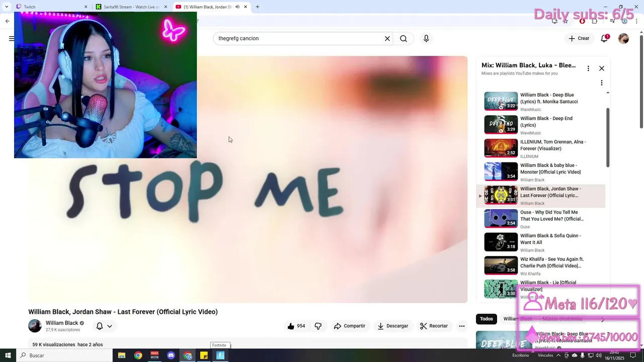Close the Sarita96 Stream tab
Viewport: 644px width, 362px height.
[166, 7]
